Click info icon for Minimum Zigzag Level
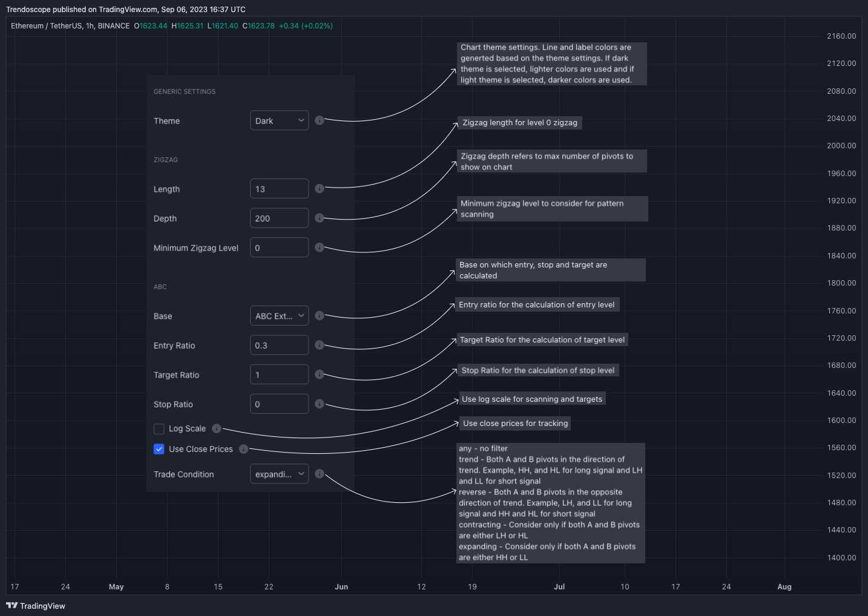 [320, 247]
